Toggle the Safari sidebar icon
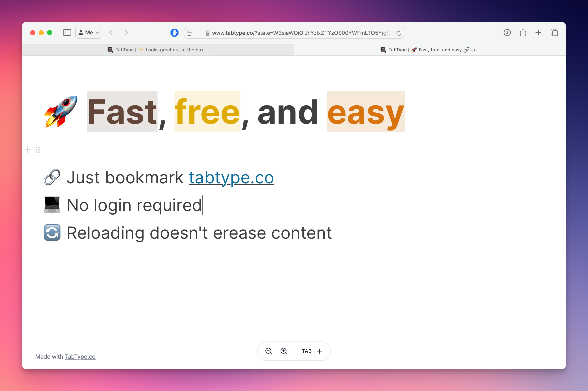 [x=67, y=33]
